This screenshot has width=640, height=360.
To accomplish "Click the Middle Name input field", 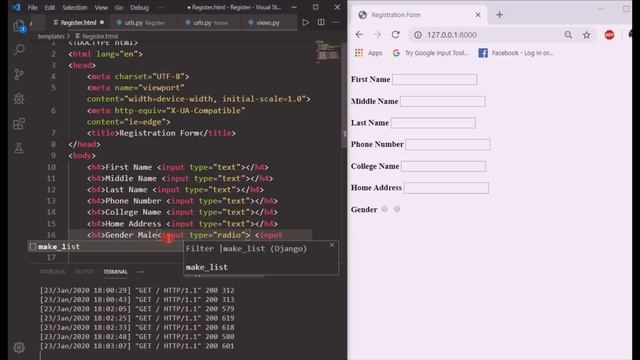I will tap(442, 101).
